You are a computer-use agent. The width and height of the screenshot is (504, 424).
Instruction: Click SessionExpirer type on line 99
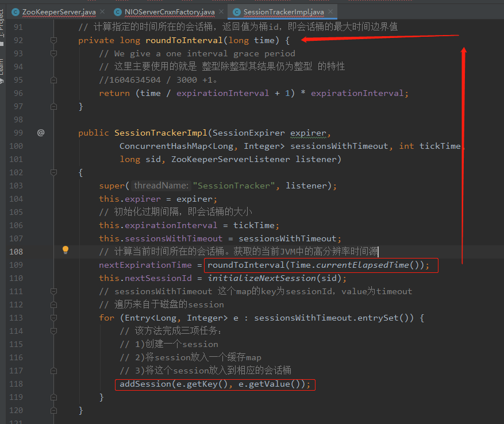(248, 133)
